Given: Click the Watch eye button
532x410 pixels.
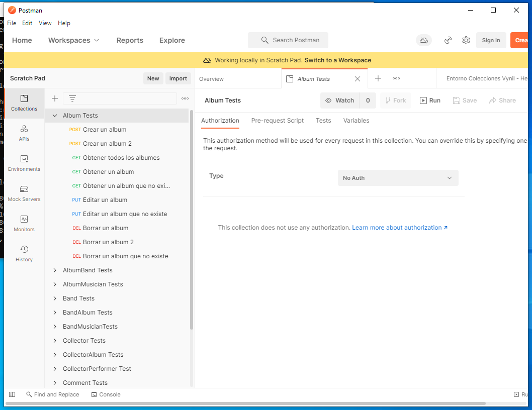Looking at the screenshot, I should [340, 100].
